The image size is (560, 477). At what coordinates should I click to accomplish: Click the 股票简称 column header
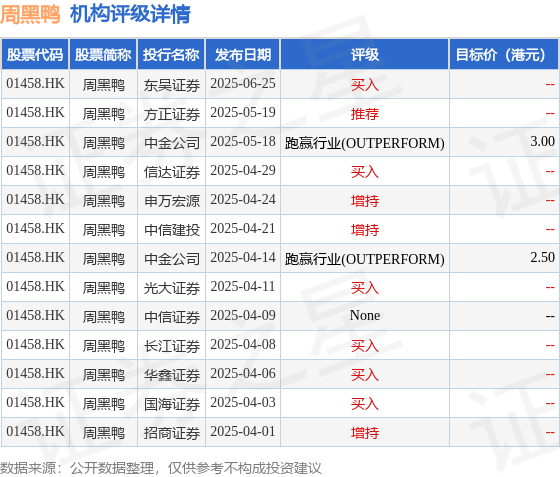(x=103, y=55)
